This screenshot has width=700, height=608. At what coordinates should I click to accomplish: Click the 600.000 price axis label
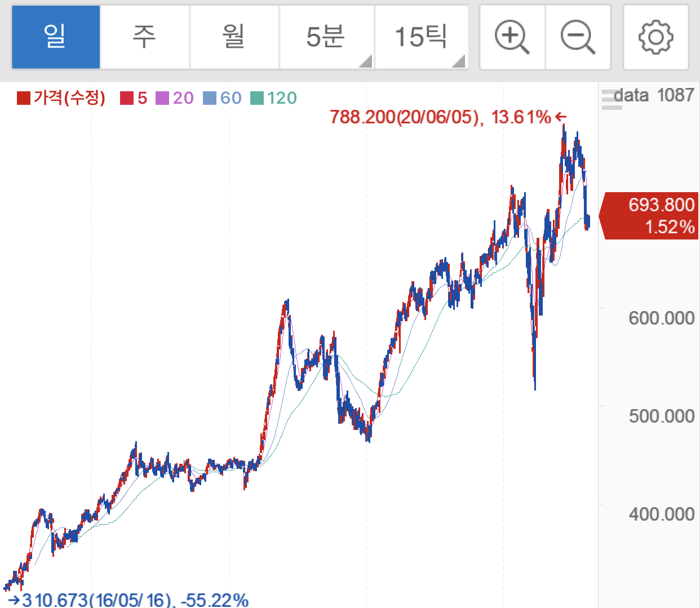(662, 318)
